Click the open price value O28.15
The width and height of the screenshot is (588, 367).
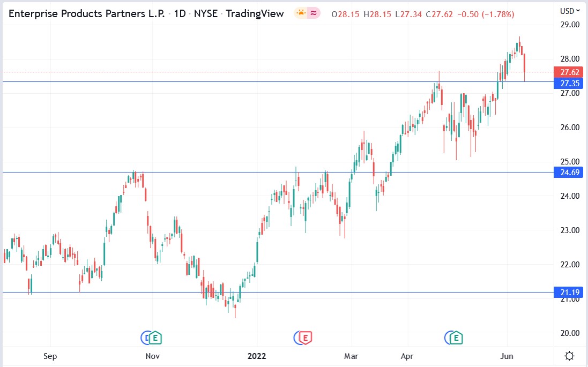click(x=345, y=14)
